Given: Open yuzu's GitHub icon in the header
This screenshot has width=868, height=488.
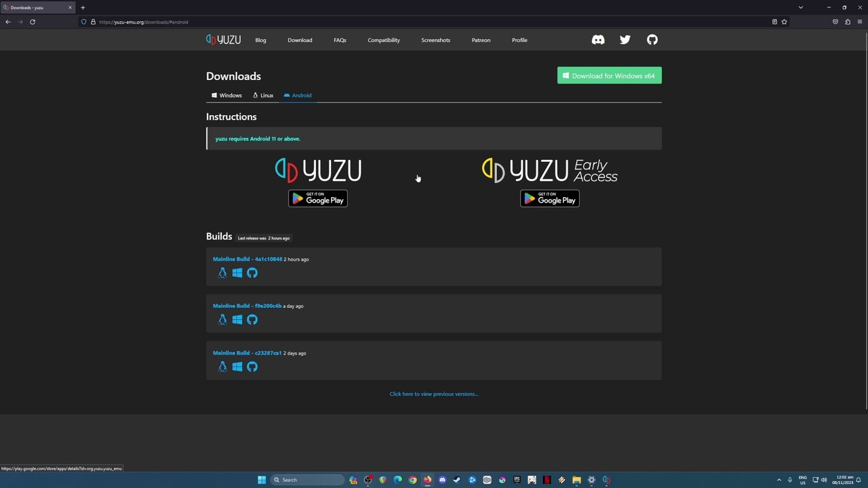Looking at the screenshot, I should tap(652, 40).
